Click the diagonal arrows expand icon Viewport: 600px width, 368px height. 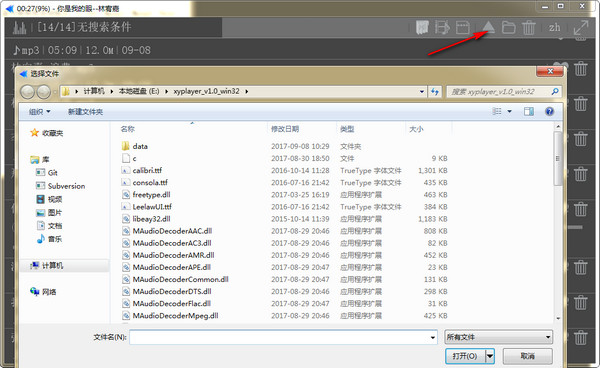(581, 28)
